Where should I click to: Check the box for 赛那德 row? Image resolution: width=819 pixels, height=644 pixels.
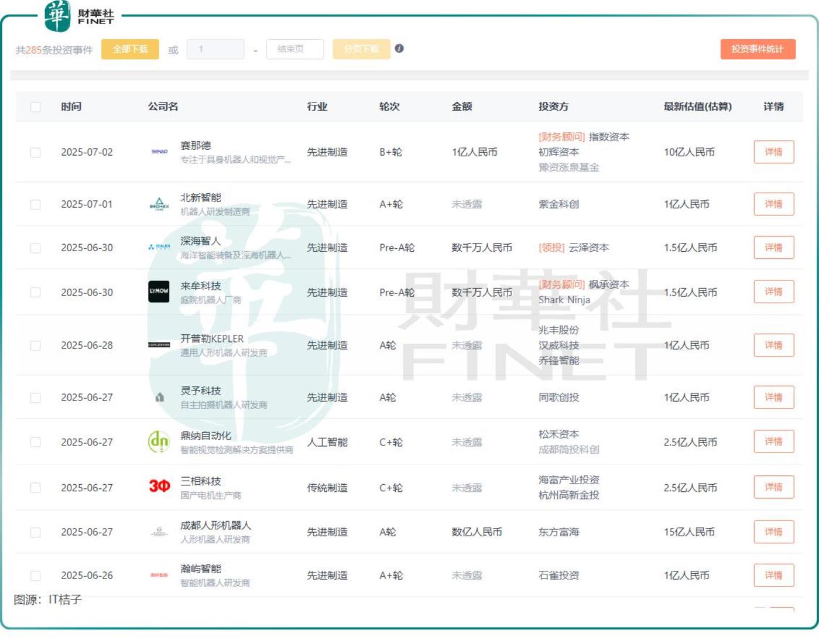(x=36, y=152)
